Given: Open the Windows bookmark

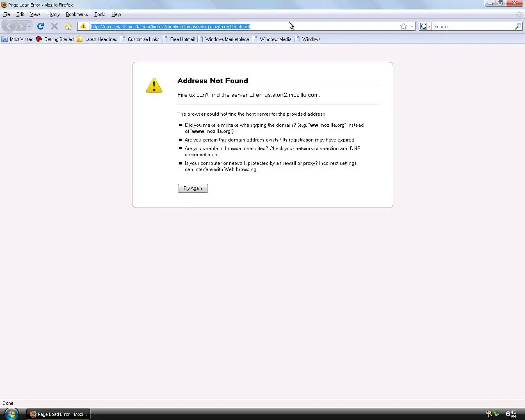Looking at the screenshot, I should click(307, 39).
